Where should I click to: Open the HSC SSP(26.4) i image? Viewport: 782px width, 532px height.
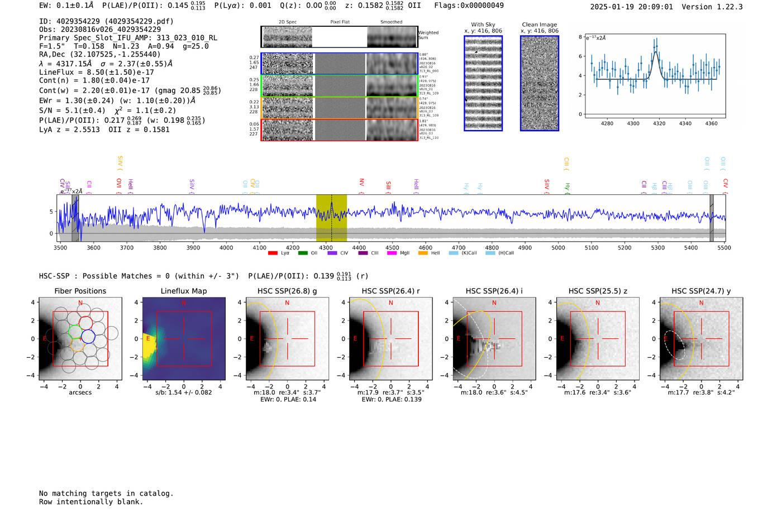pyautogui.click(x=494, y=339)
